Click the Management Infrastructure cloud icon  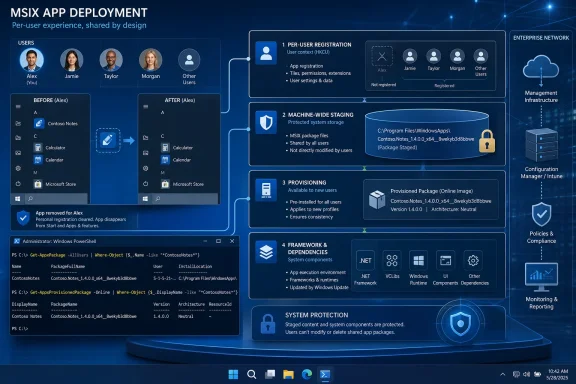click(541, 67)
